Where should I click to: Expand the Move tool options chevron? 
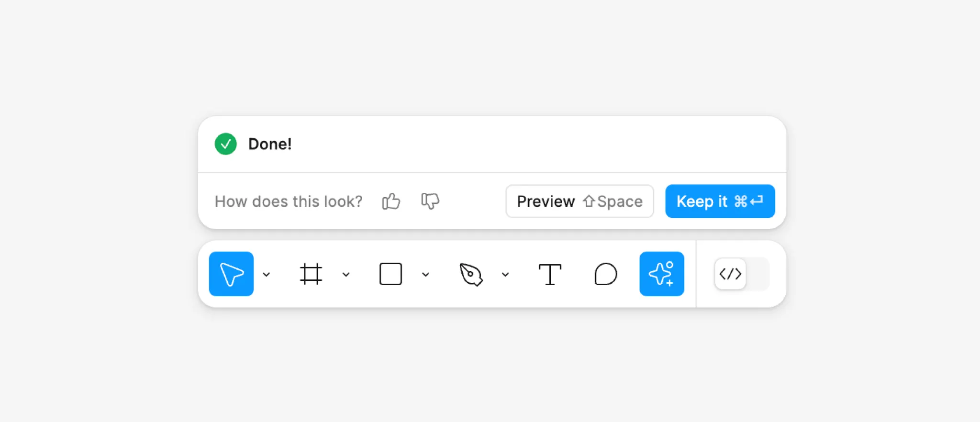267,275
